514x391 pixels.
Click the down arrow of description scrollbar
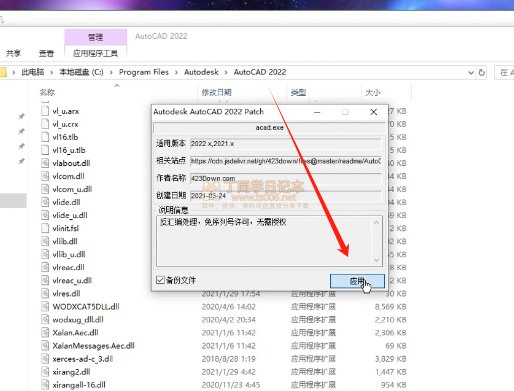pyautogui.click(x=376, y=260)
